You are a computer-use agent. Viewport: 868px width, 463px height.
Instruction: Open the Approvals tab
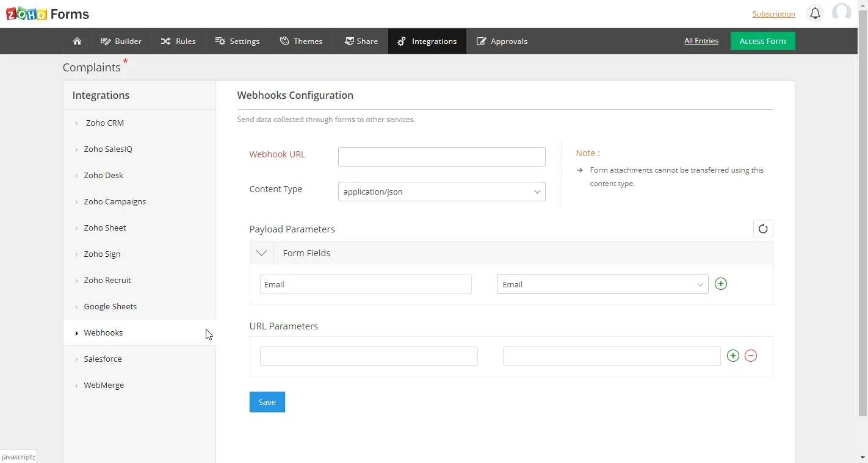click(x=502, y=41)
